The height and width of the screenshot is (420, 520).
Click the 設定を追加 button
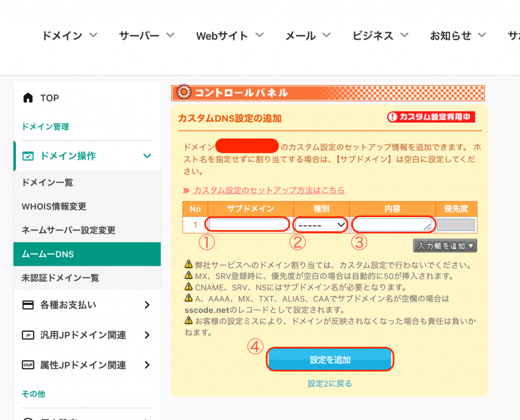[330, 360]
